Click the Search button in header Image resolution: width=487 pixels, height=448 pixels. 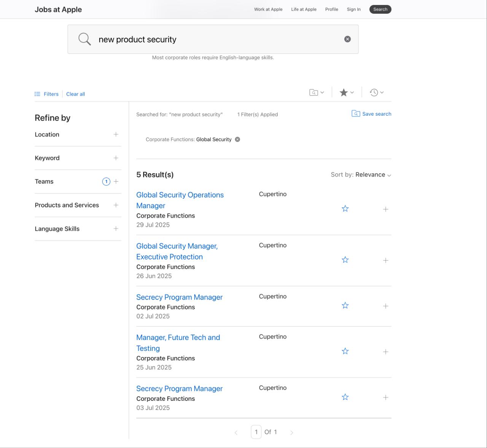click(380, 10)
